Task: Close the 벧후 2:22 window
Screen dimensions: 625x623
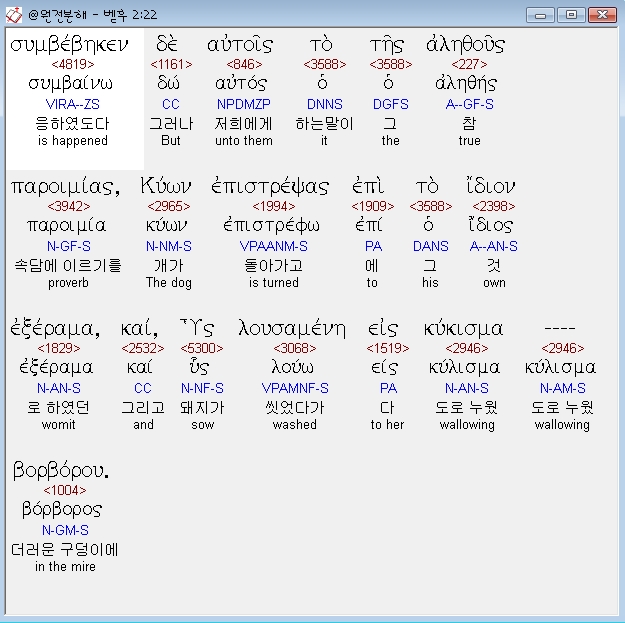Action: [x=602, y=15]
